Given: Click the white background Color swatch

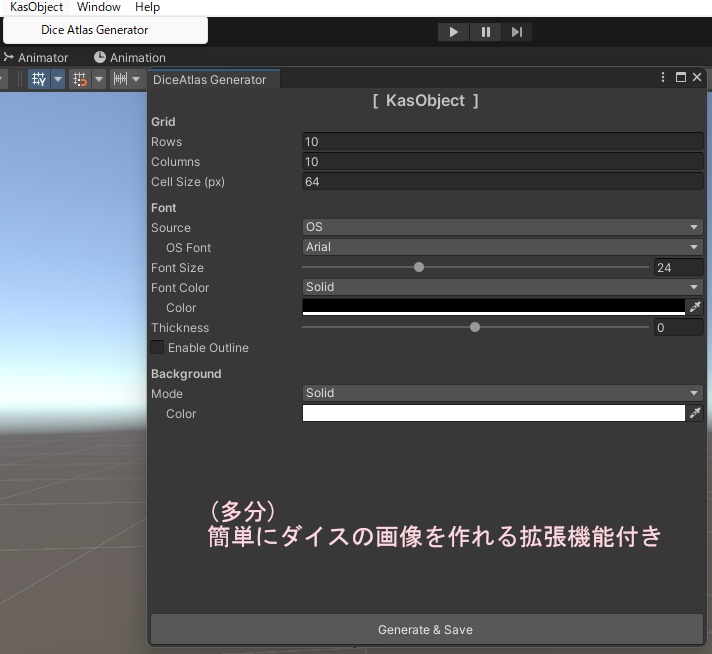Looking at the screenshot, I should click(x=494, y=413).
